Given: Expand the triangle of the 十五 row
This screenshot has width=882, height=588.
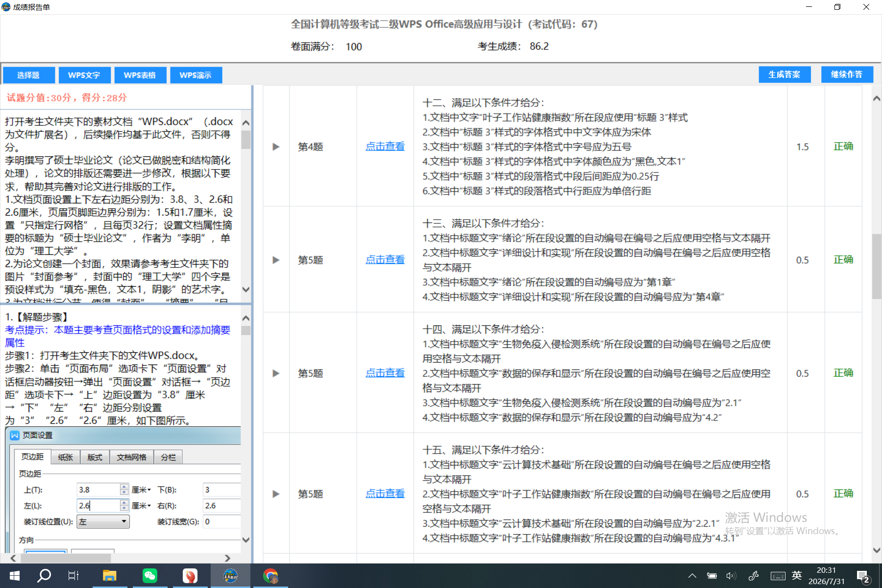Looking at the screenshot, I should pos(276,493).
